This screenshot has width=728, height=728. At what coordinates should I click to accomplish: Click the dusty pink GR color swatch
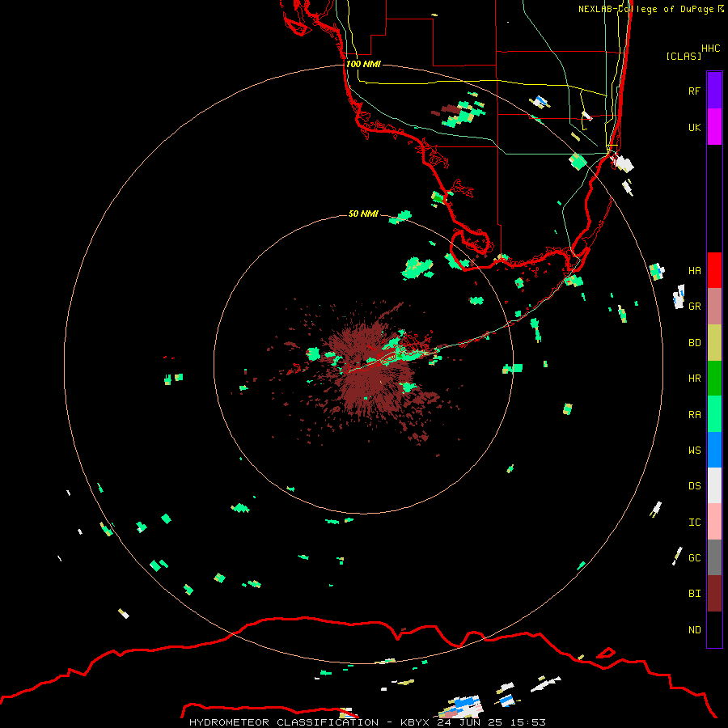point(714,307)
